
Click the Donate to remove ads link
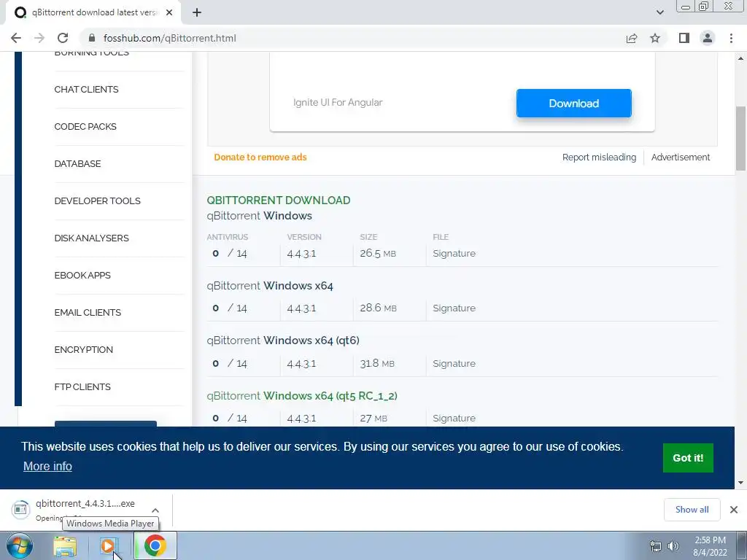tap(260, 157)
